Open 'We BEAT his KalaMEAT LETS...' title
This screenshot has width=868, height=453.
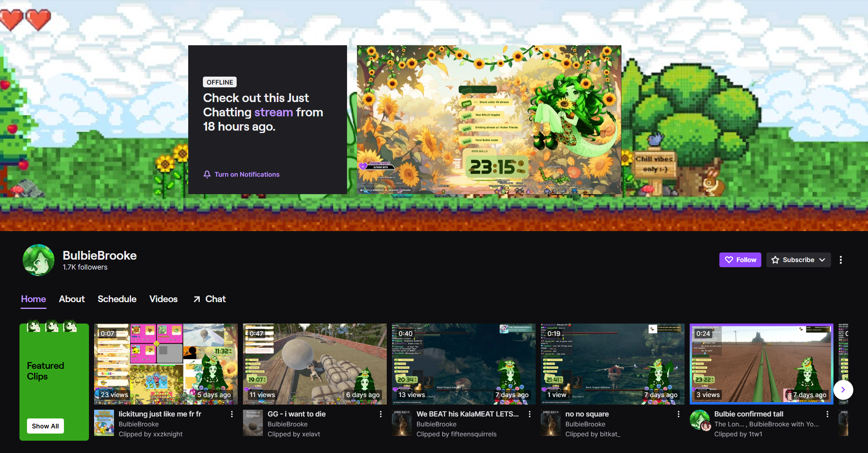[468, 414]
